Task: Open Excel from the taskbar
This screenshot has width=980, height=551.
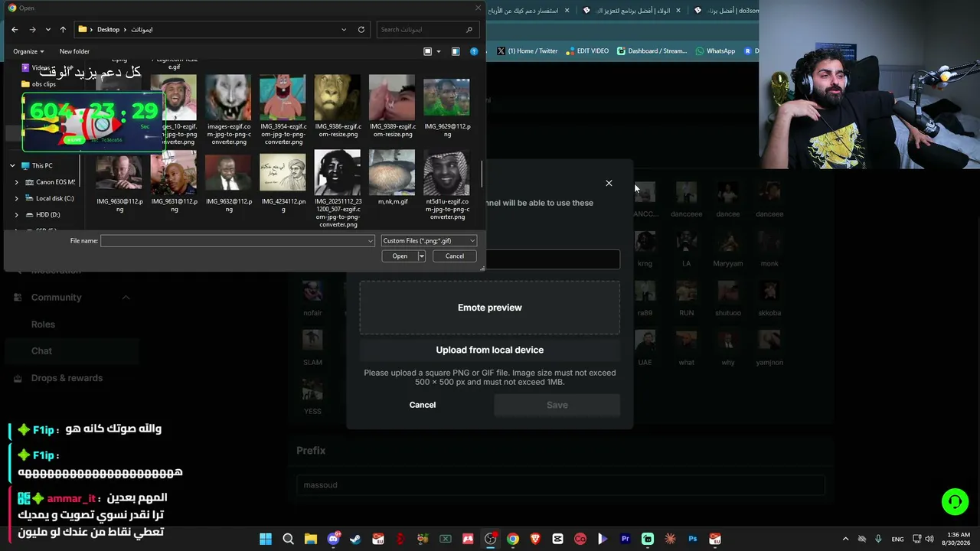Action: point(446,539)
